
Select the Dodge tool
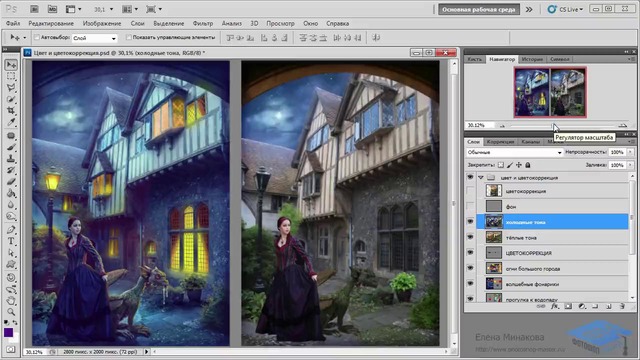(11, 216)
